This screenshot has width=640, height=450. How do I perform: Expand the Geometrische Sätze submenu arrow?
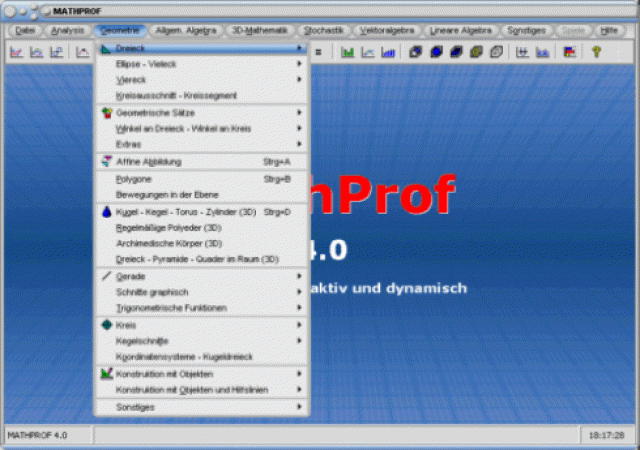(299, 112)
